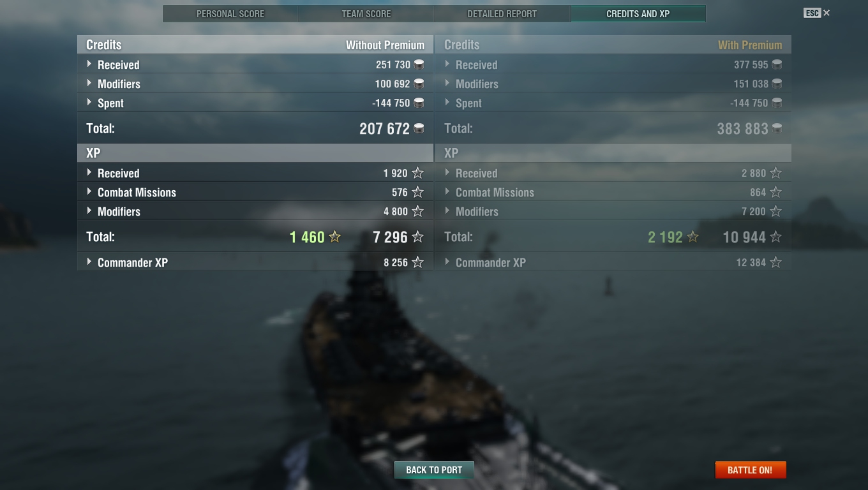Click the Battle On! button
Image resolution: width=868 pixels, height=490 pixels.
click(750, 470)
